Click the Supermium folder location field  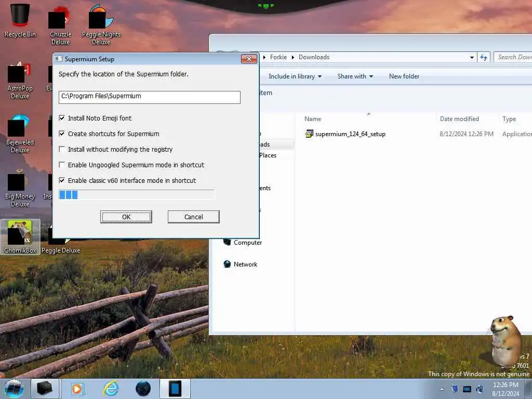pos(149,97)
